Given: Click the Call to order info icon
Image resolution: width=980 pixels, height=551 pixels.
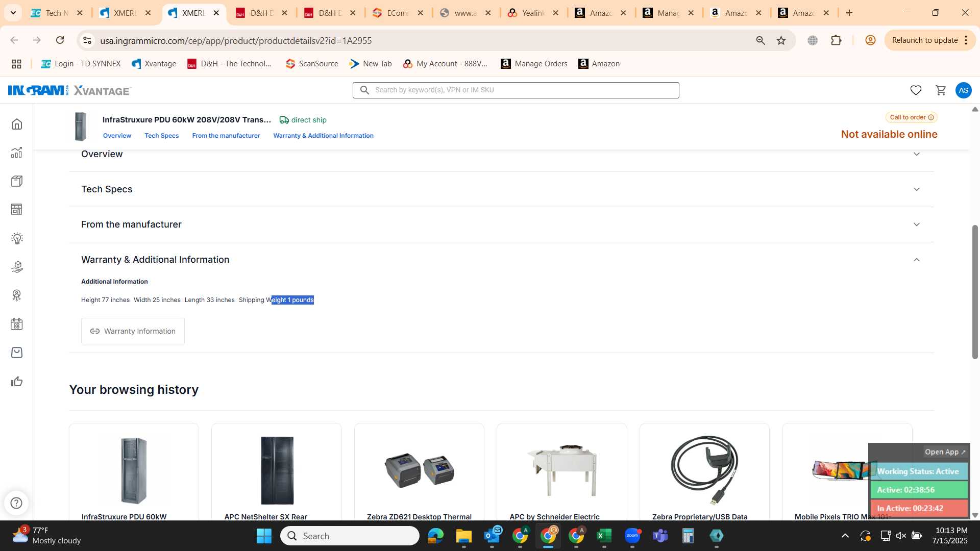Looking at the screenshot, I should tap(931, 117).
